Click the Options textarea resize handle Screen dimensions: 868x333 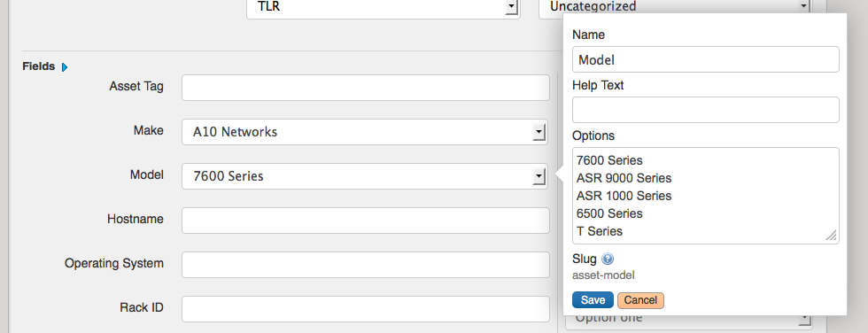(832, 236)
